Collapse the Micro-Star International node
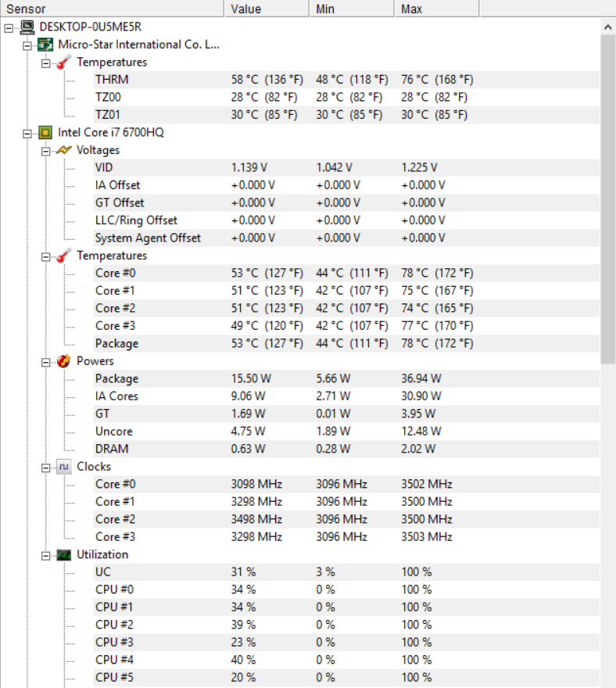 pos(27,46)
